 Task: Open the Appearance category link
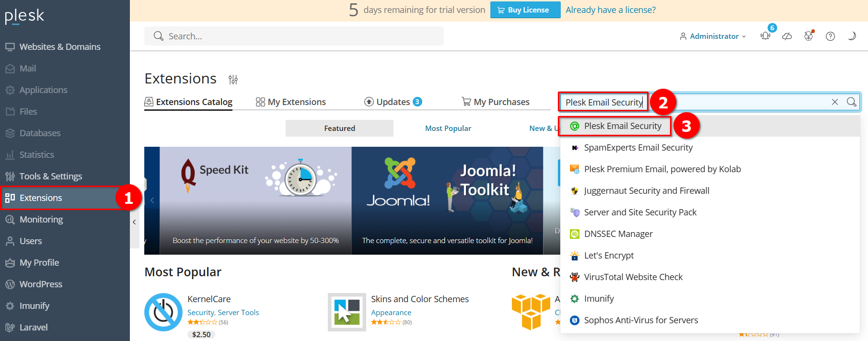[x=391, y=312]
